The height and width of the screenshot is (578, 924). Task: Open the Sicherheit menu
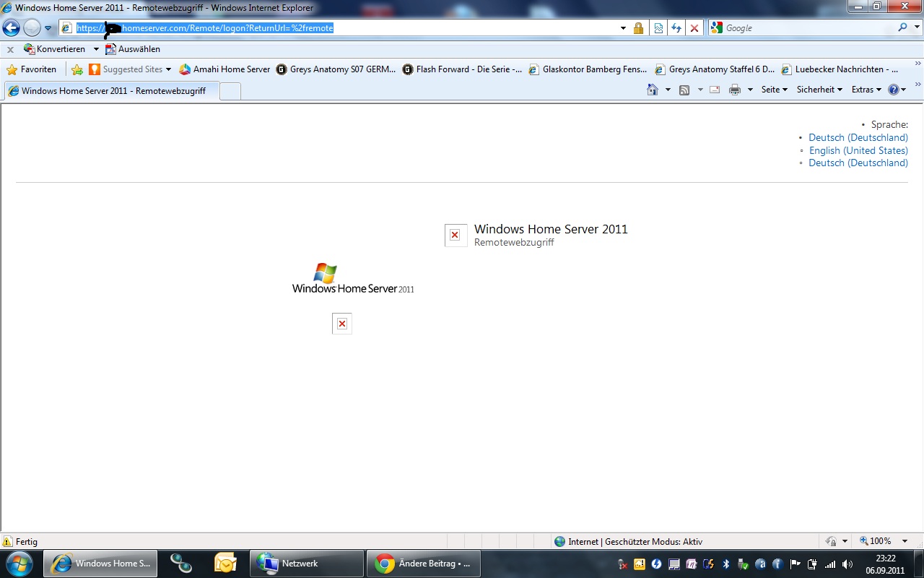coord(819,90)
